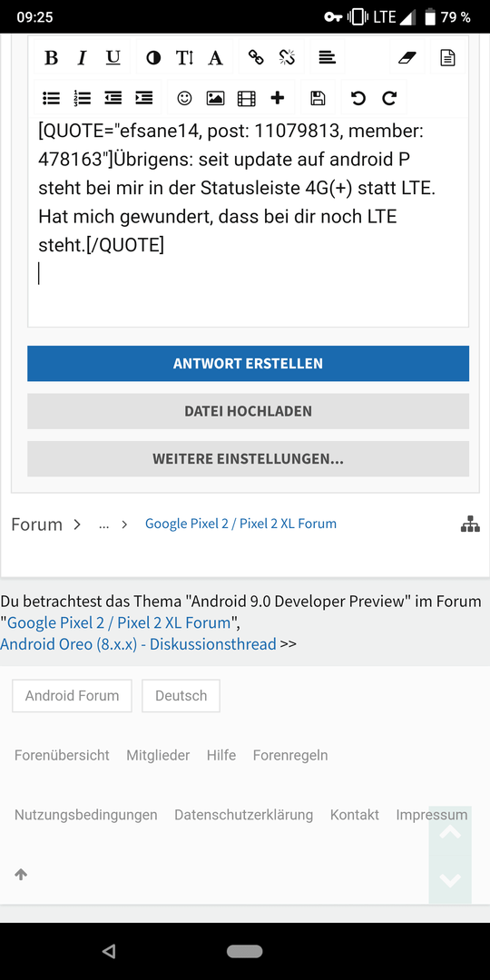Open the font size dropdown
This screenshot has height=980, width=490.
[184, 58]
